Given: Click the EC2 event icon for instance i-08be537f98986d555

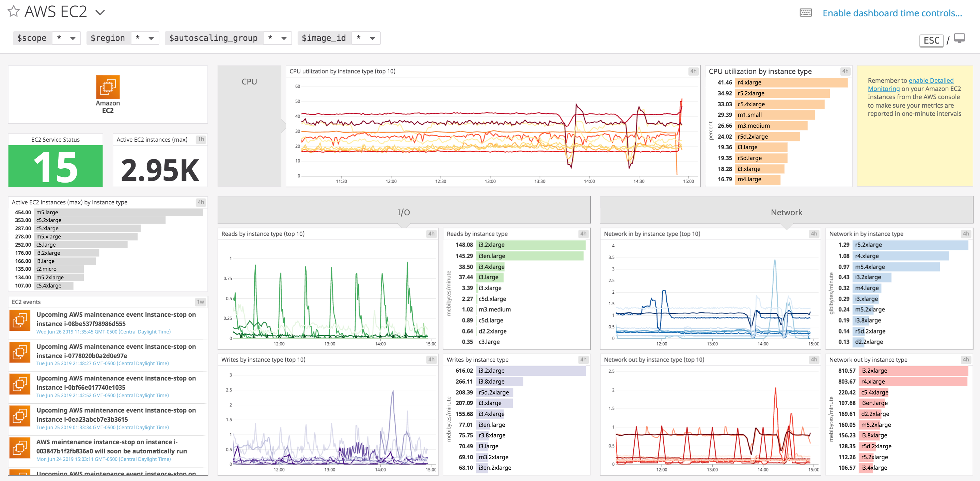Looking at the screenshot, I should [19, 320].
